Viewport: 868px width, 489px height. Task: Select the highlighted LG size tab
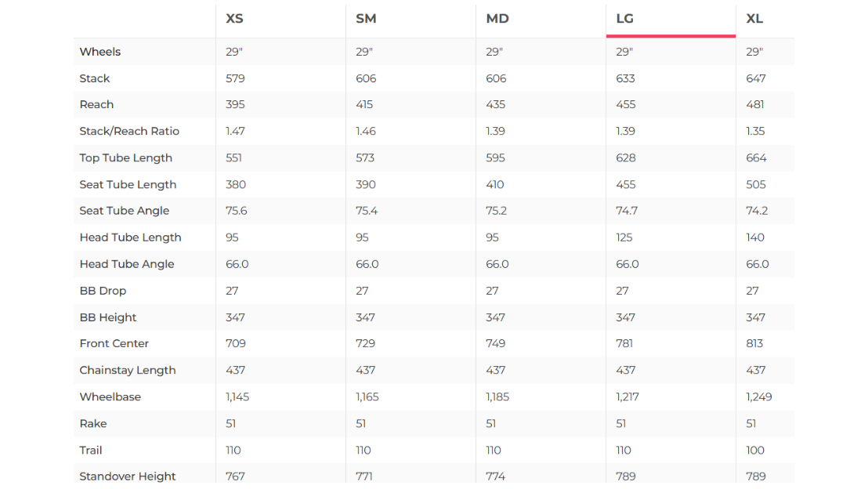pyautogui.click(x=625, y=19)
